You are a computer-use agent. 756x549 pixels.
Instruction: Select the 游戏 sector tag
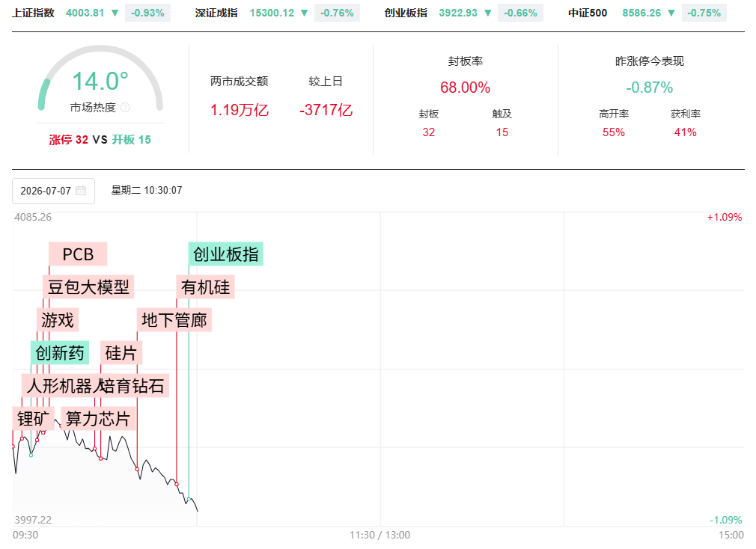(58, 320)
